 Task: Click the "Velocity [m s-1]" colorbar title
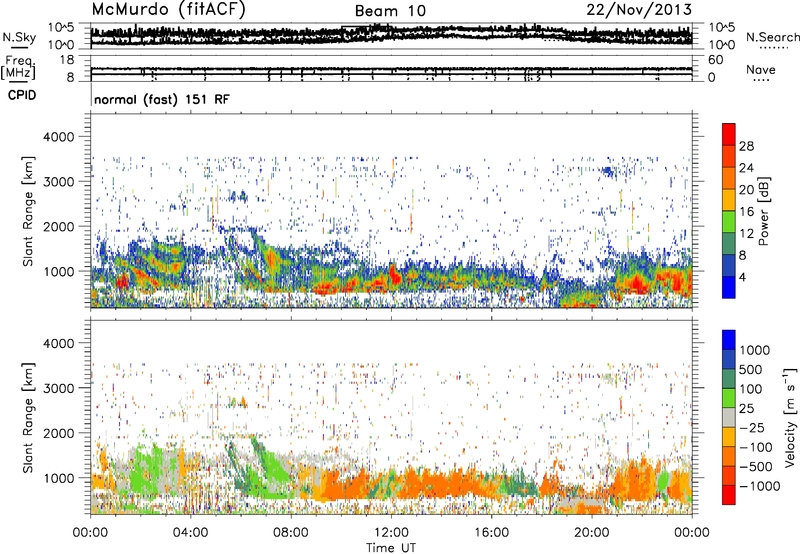pyautogui.click(x=790, y=417)
